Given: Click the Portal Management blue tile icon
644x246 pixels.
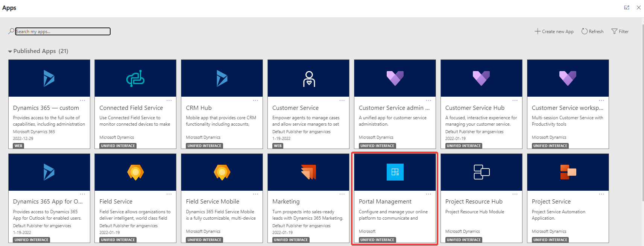Looking at the screenshot, I should pyautogui.click(x=395, y=172).
